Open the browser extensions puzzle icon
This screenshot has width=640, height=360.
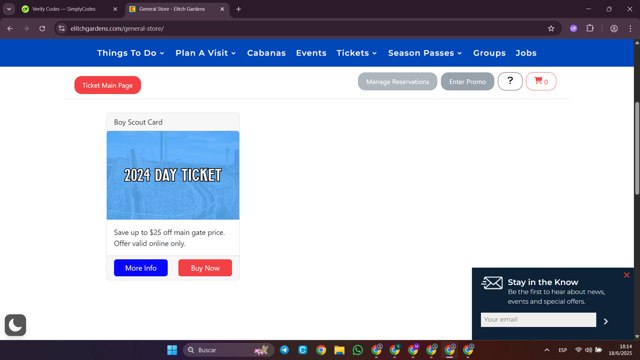click(x=590, y=29)
